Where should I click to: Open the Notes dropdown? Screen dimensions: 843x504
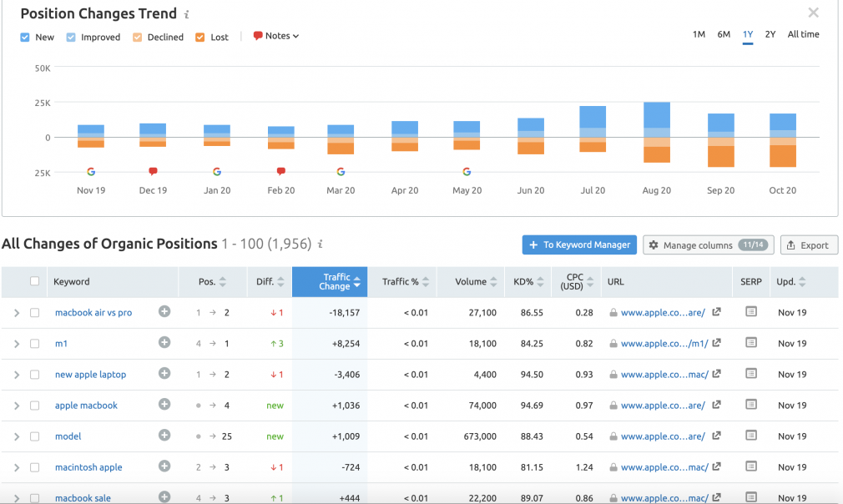point(275,36)
